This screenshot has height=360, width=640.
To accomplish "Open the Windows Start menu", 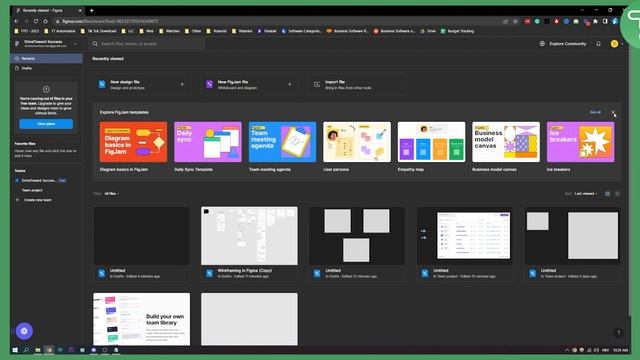I will (15, 350).
